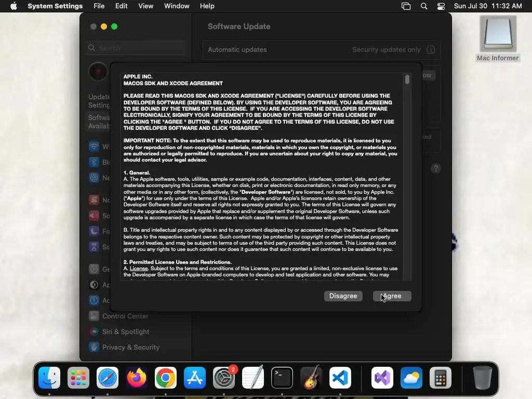Open the Trash in the Dock
Viewport: 532px width, 399px height.
(x=483, y=378)
